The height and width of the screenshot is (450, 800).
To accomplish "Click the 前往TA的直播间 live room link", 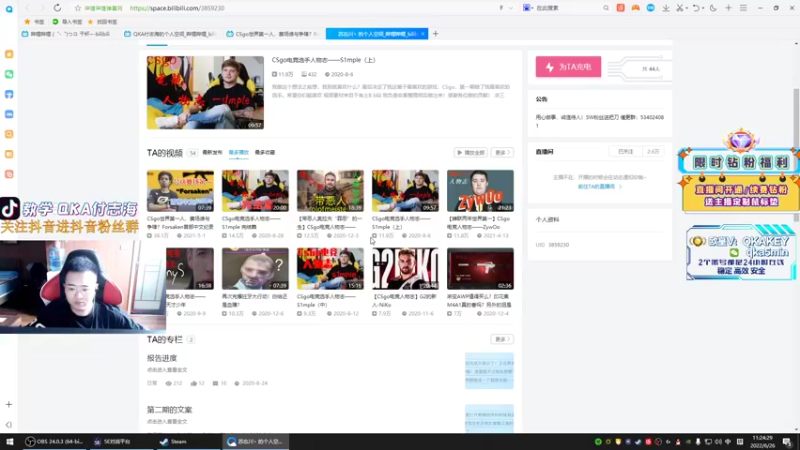I will (599, 187).
